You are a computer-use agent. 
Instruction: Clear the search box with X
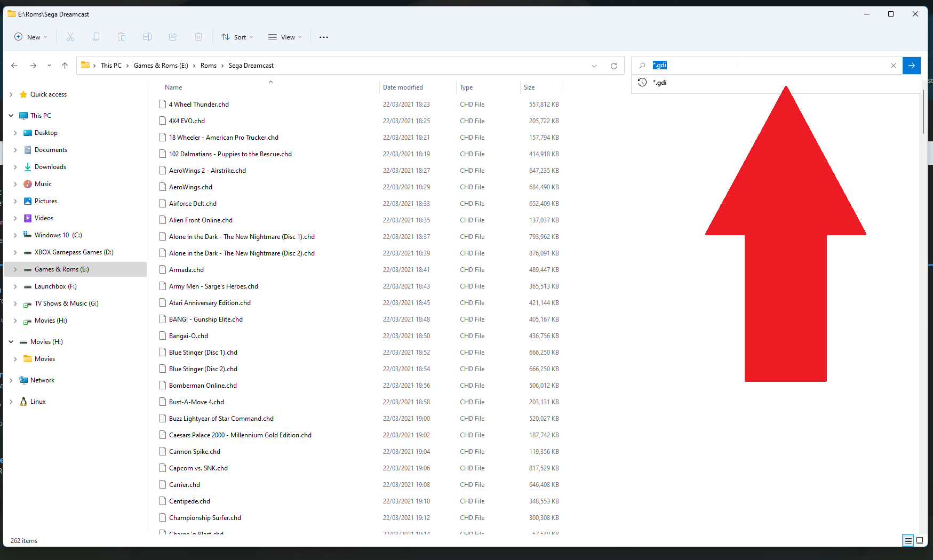coord(894,66)
